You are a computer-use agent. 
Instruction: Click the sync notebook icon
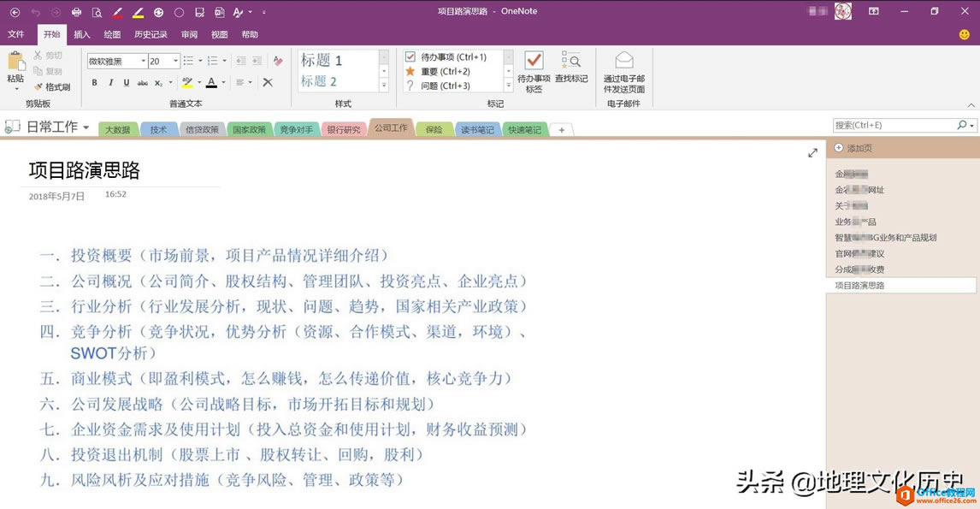159,11
